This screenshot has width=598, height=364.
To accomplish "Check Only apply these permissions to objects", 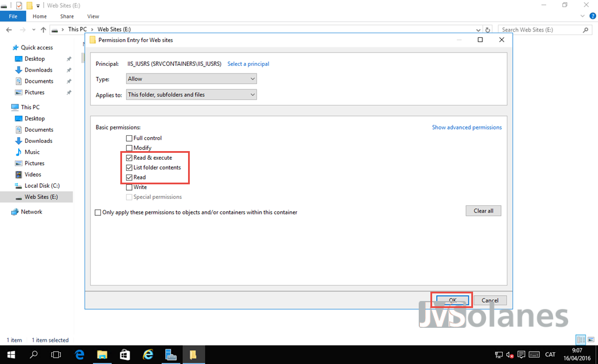I will click(x=98, y=212).
